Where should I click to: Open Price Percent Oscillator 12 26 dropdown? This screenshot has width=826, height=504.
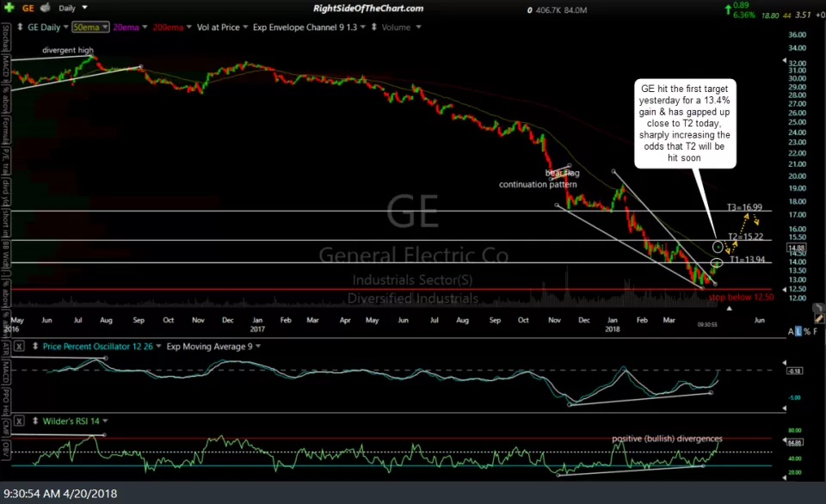tap(158, 346)
